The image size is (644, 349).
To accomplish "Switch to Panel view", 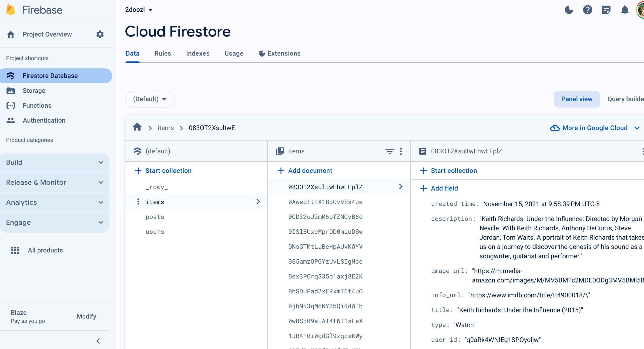I will pyautogui.click(x=577, y=99).
